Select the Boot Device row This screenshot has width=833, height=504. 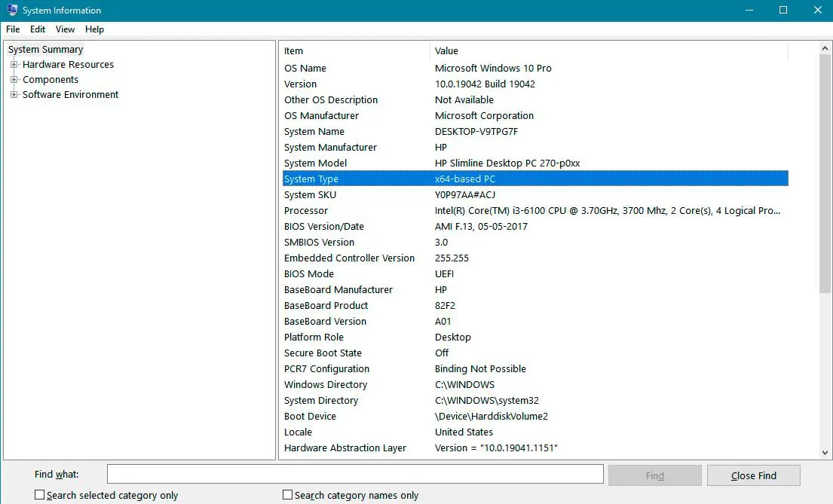pos(535,417)
